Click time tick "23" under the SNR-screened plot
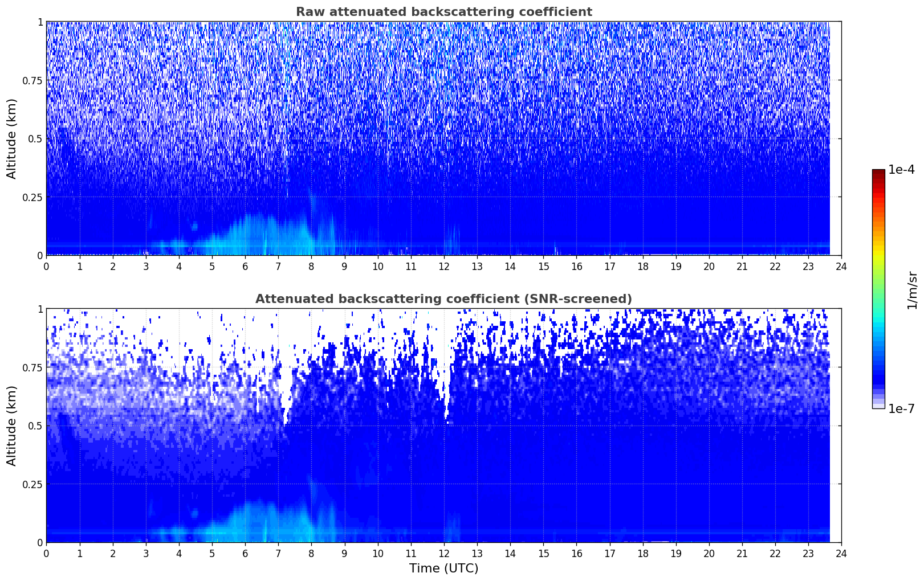The height and width of the screenshot is (581, 924). pyautogui.click(x=808, y=553)
